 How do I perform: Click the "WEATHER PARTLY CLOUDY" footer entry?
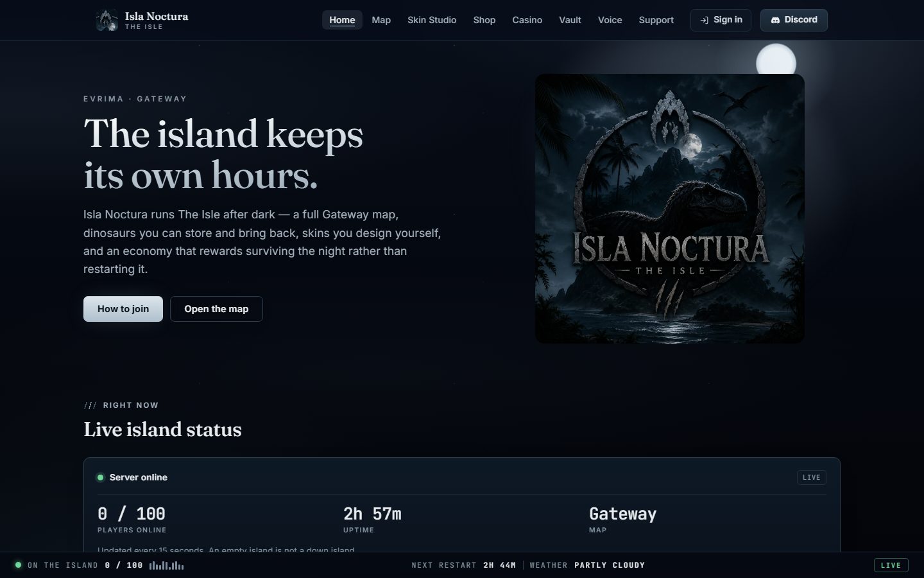pyautogui.click(x=587, y=565)
